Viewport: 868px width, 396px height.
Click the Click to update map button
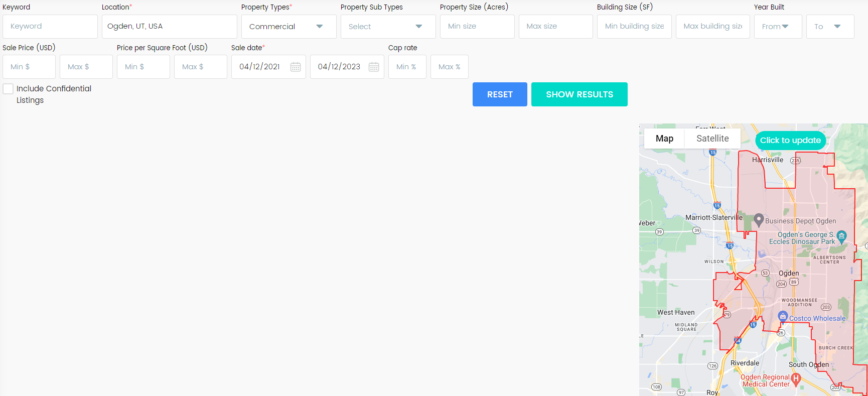coord(790,141)
